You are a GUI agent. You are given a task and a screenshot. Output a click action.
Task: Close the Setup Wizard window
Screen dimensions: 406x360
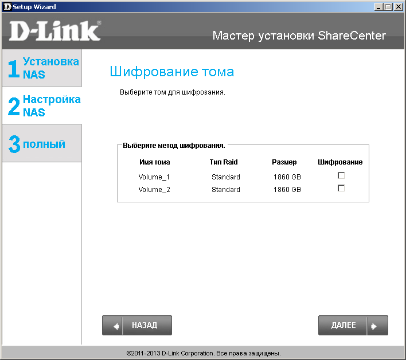(x=398, y=7)
